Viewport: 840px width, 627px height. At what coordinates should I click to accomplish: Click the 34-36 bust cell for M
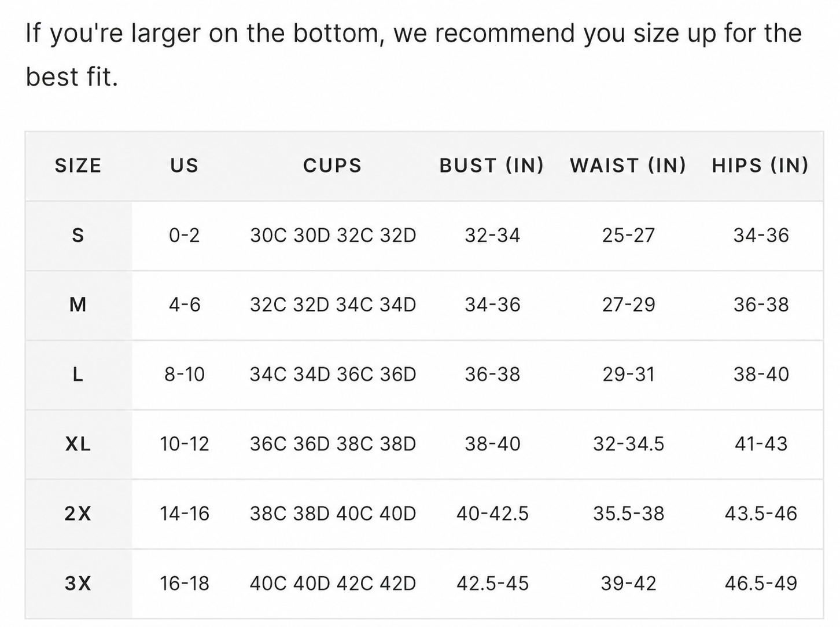[x=492, y=305]
